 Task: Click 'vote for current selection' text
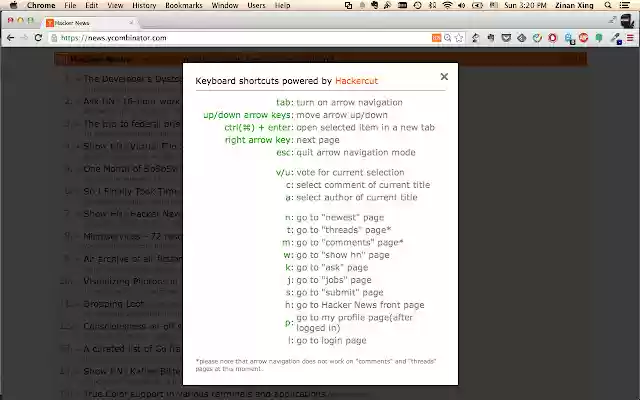click(350, 172)
